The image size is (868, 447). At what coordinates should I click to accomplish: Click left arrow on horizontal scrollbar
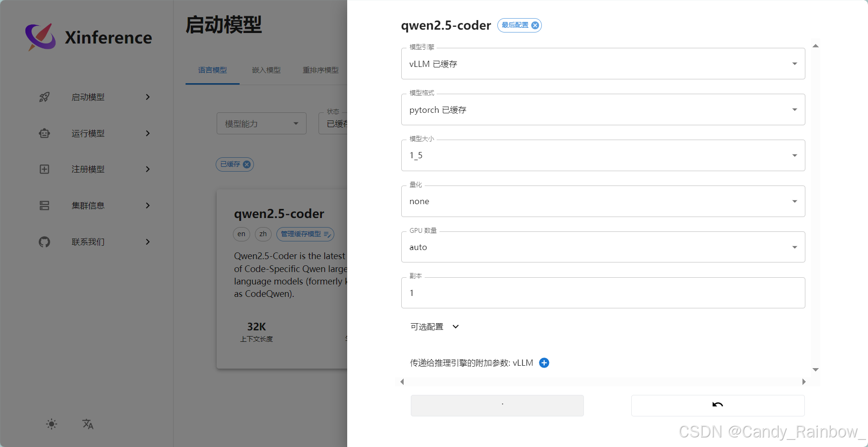(402, 382)
